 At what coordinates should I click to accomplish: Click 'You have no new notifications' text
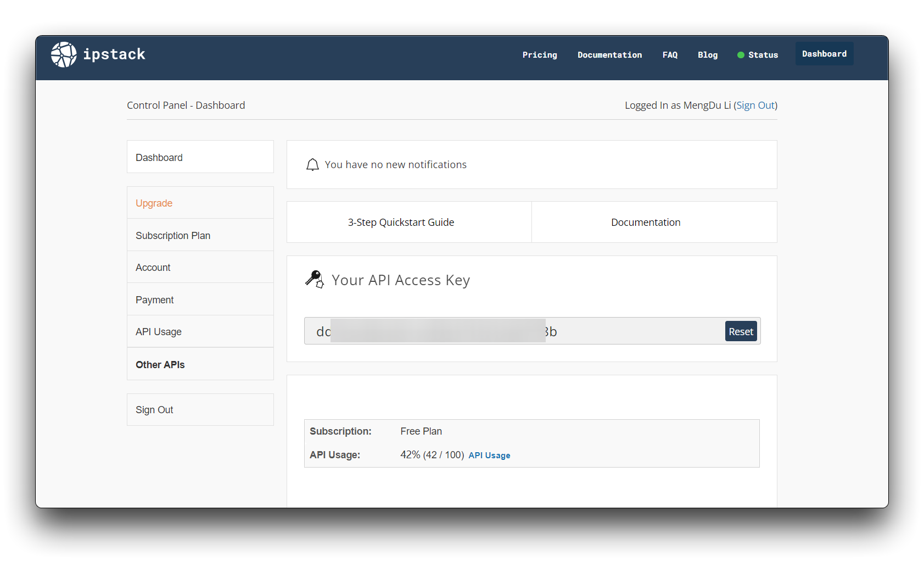[395, 165]
